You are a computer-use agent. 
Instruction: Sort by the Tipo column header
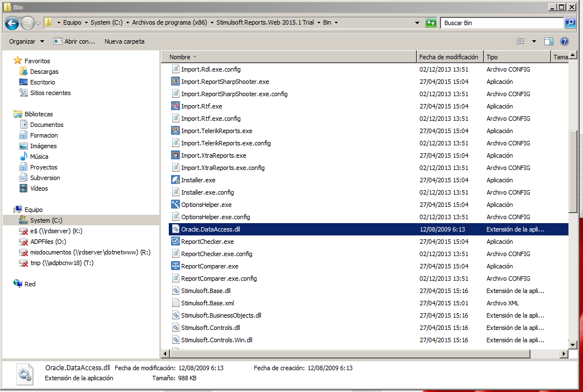[517, 57]
